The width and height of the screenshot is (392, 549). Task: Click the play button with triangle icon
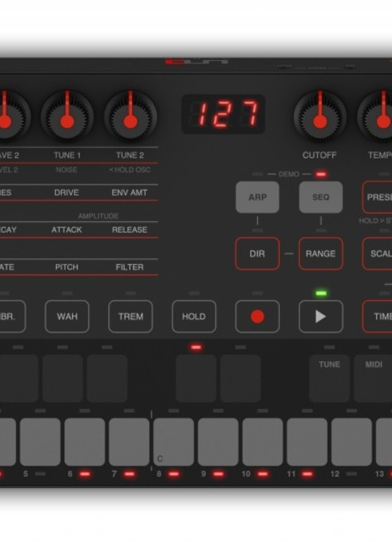(x=321, y=316)
